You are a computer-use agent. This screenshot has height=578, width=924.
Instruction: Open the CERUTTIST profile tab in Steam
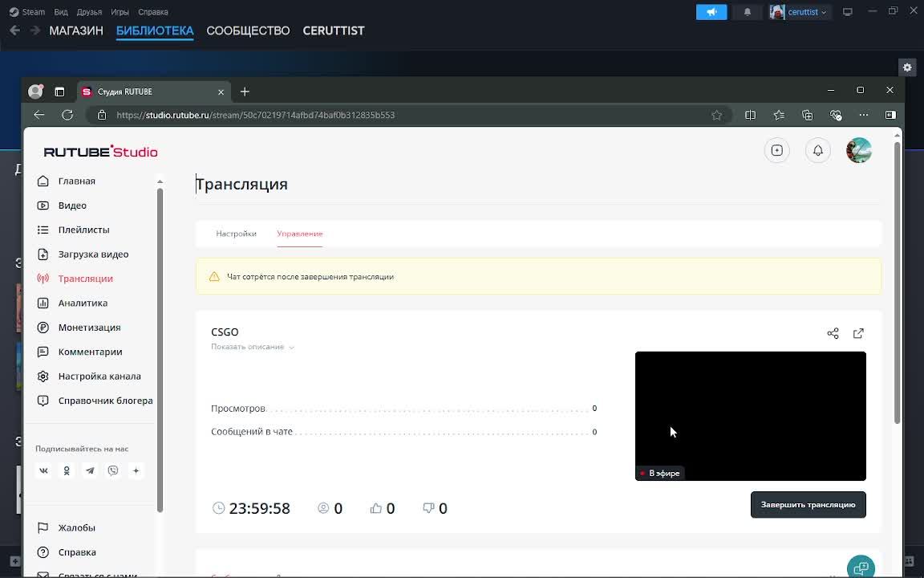coord(334,31)
